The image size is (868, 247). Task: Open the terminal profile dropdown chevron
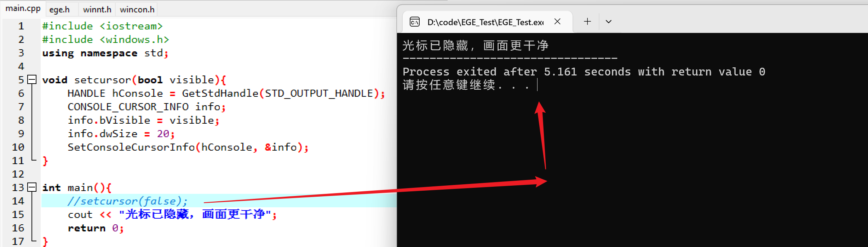(609, 22)
